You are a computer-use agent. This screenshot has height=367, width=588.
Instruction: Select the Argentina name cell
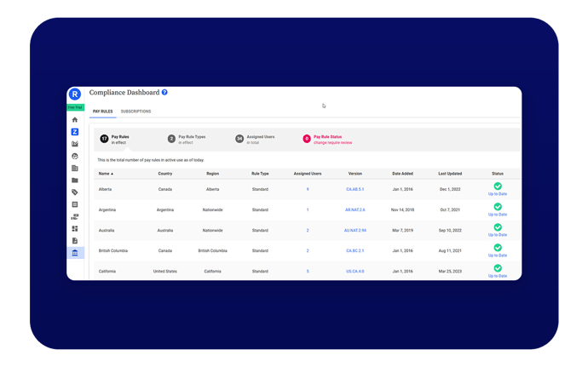107,210
